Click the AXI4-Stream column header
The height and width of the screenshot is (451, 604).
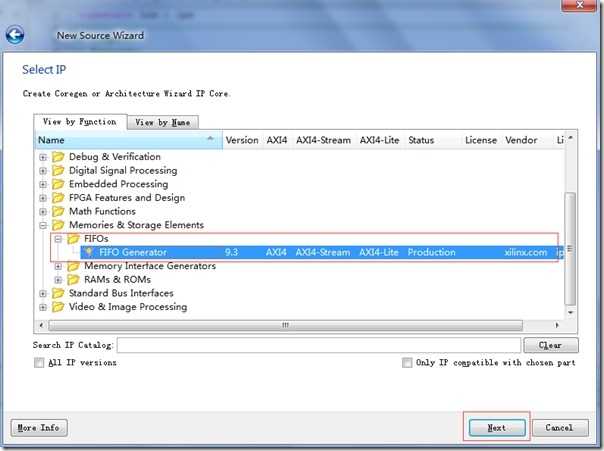(x=324, y=140)
